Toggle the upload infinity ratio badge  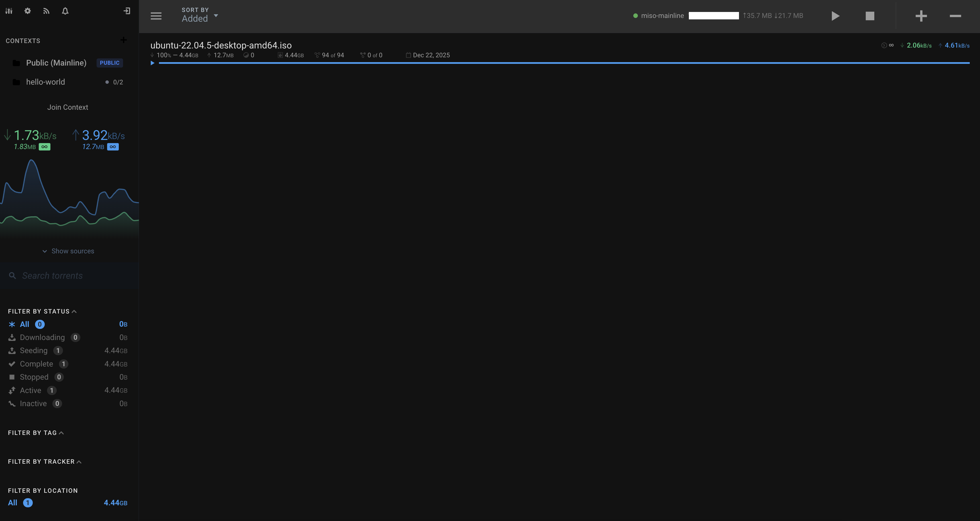113,146
